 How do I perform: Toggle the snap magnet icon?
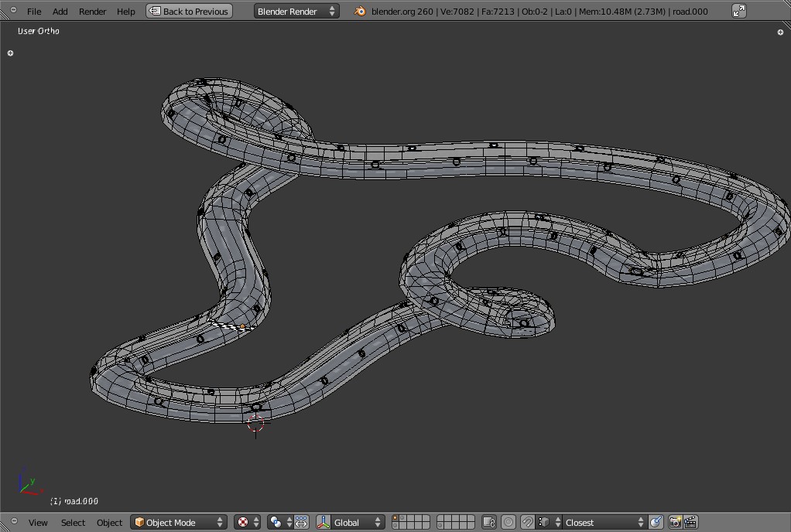pyautogui.click(x=527, y=523)
